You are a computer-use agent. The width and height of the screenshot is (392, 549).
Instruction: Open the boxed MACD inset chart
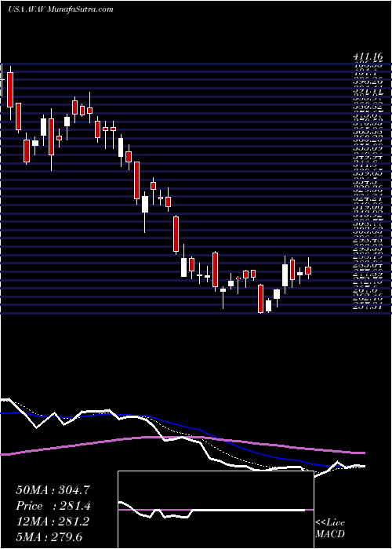click(x=216, y=510)
